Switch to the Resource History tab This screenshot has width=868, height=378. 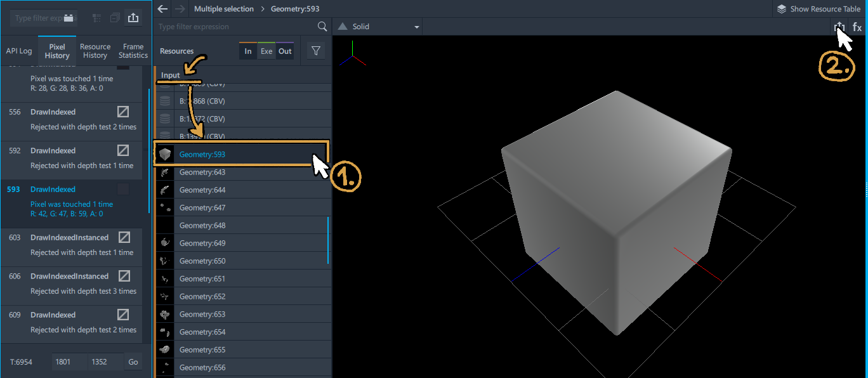click(95, 51)
